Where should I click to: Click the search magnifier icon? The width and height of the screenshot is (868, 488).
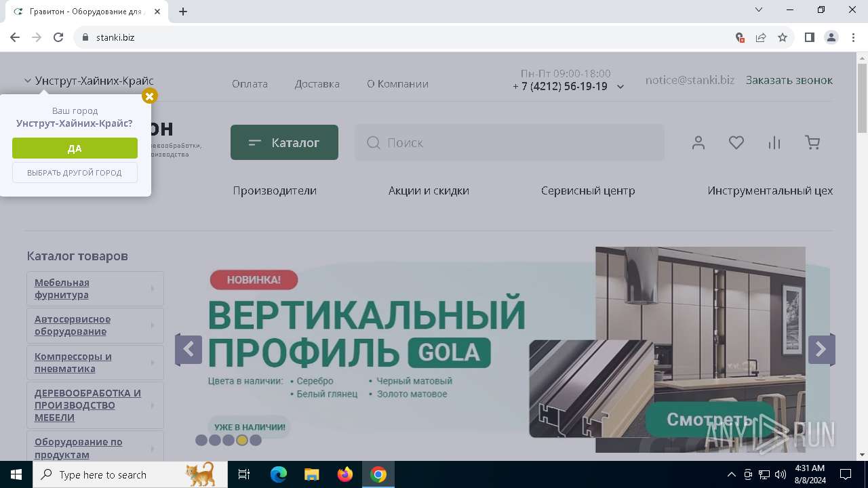coord(373,142)
